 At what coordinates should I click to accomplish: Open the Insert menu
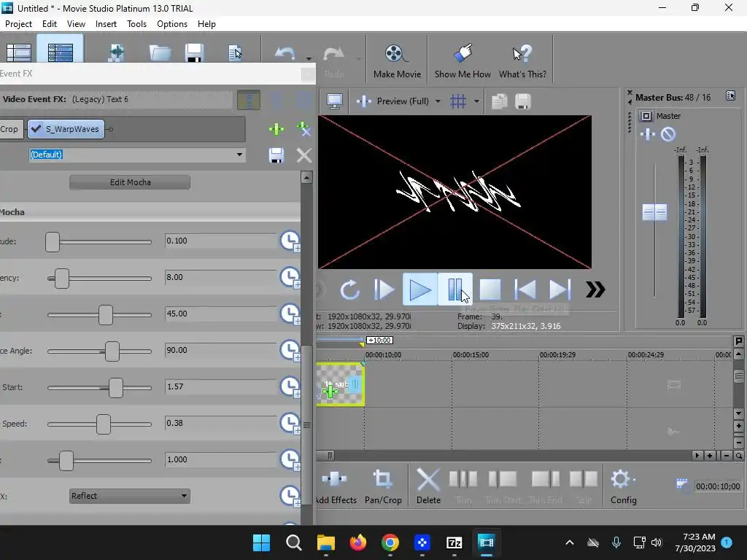click(x=106, y=24)
